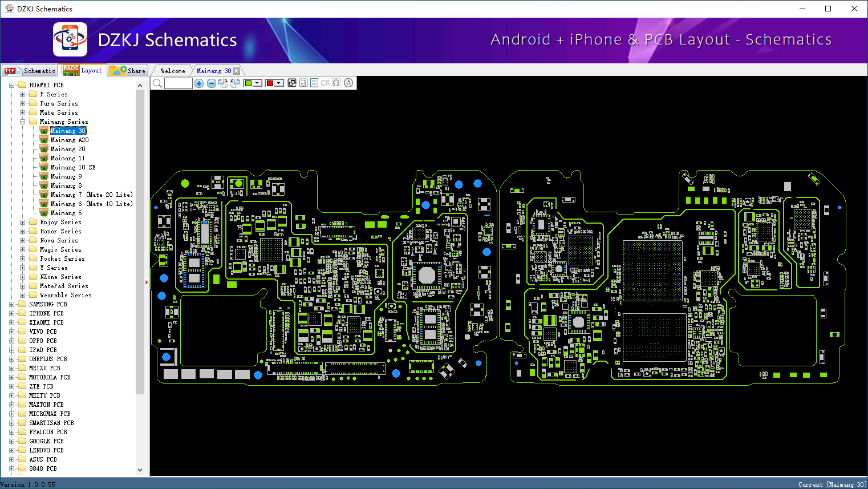Expand the SAMSUNG PCB node
This screenshot has height=489, width=868.
[12, 304]
